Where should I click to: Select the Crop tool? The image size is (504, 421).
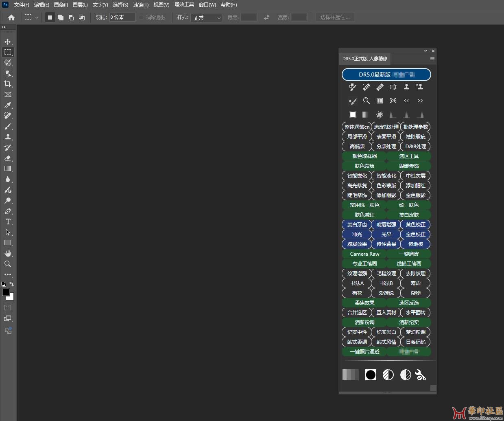click(8, 84)
